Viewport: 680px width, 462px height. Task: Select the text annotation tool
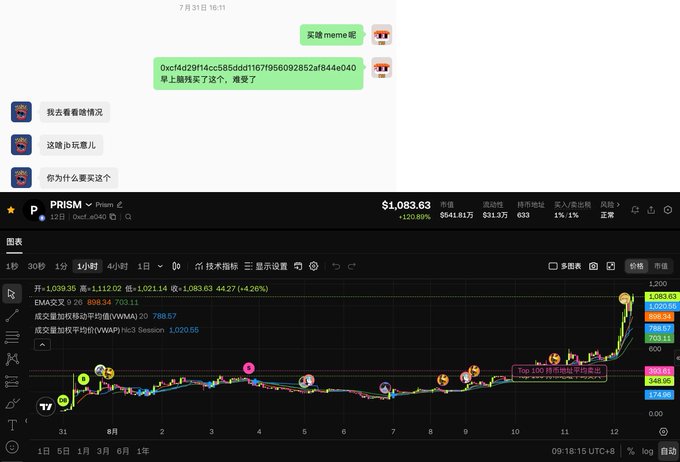pos(12,425)
